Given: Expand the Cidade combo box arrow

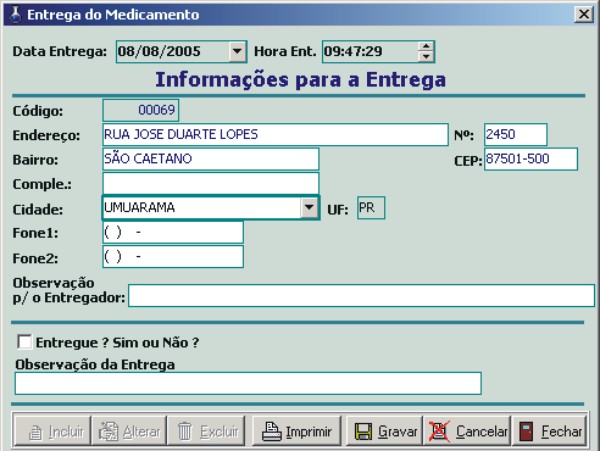Looking at the screenshot, I should pos(309,208).
